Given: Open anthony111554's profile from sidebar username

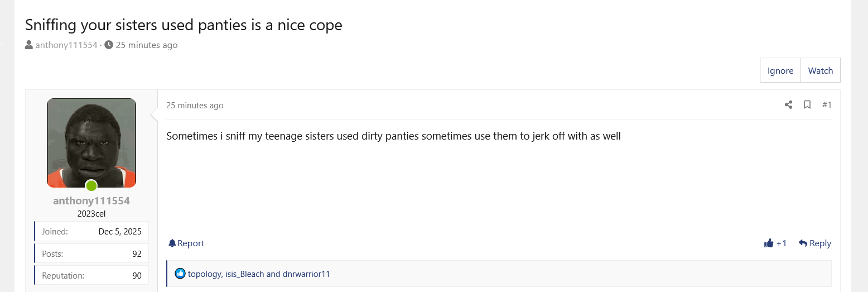Looking at the screenshot, I should point(91,201).
